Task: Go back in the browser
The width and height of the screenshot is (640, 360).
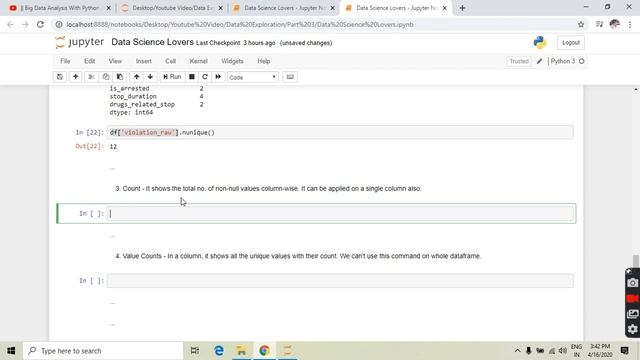Action: pos(10,24)
